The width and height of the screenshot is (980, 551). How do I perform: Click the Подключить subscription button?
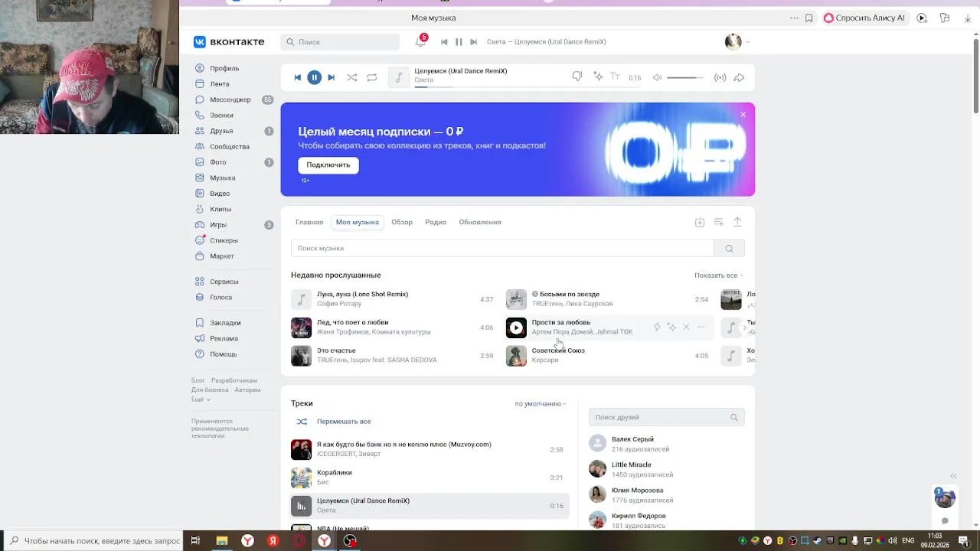[328, 165]
